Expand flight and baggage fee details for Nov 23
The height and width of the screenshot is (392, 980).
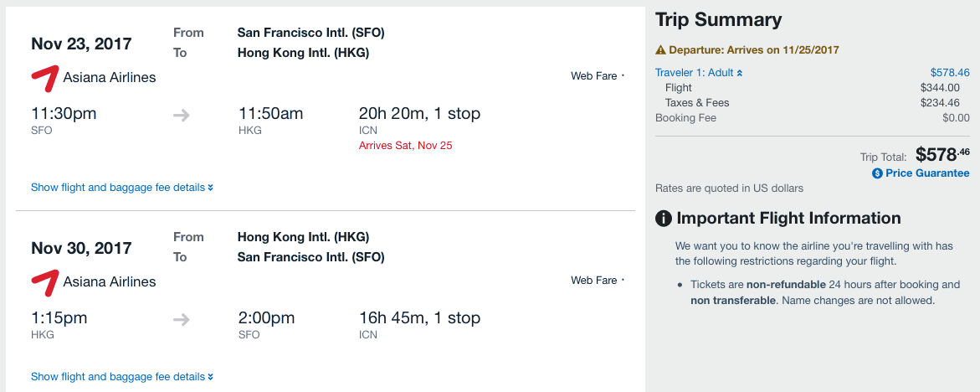click(x=121, y=188)
